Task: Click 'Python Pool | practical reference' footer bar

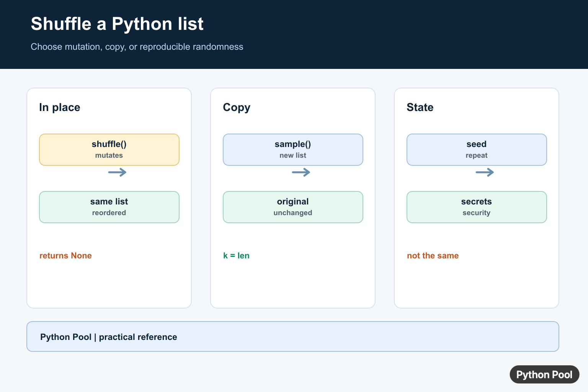Action: [x=293, y=336]
